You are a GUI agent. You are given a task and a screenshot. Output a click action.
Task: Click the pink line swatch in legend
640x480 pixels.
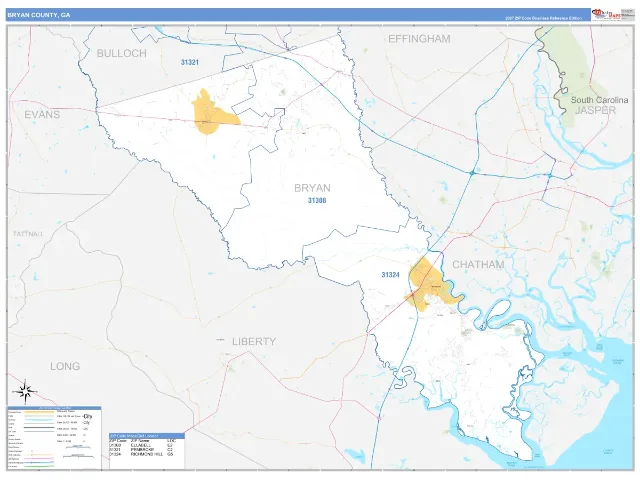(x=39, y=458)
